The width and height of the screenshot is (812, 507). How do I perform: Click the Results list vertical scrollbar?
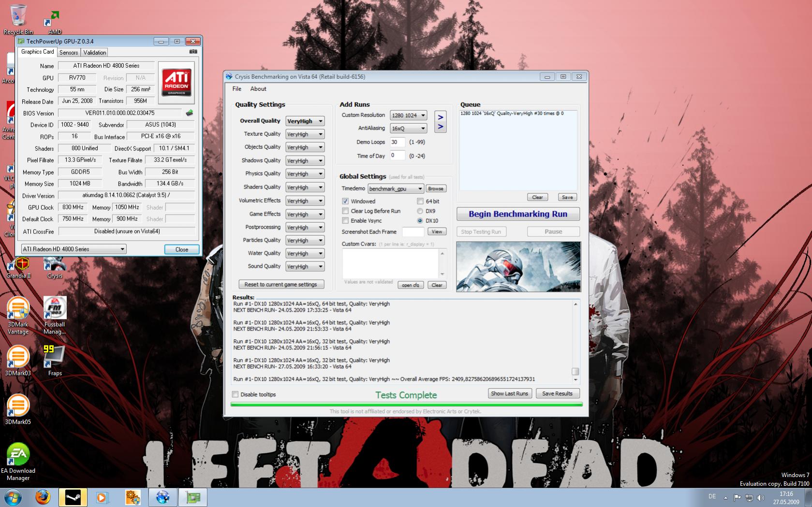576,341
